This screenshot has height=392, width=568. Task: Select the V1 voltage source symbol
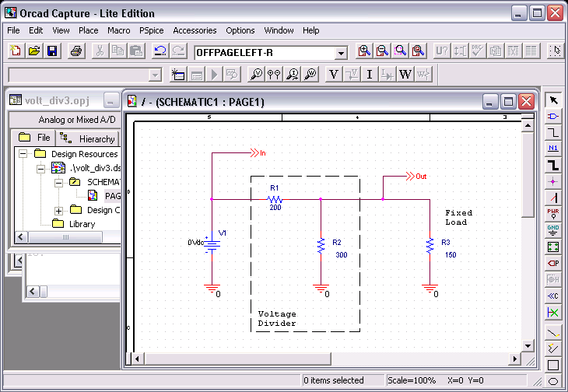click(212, 246)
